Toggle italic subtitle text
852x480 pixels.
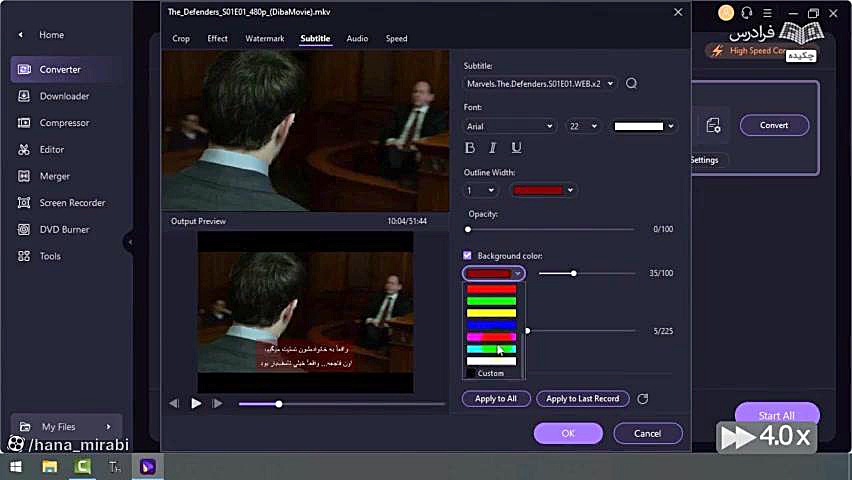click(493, 148)
